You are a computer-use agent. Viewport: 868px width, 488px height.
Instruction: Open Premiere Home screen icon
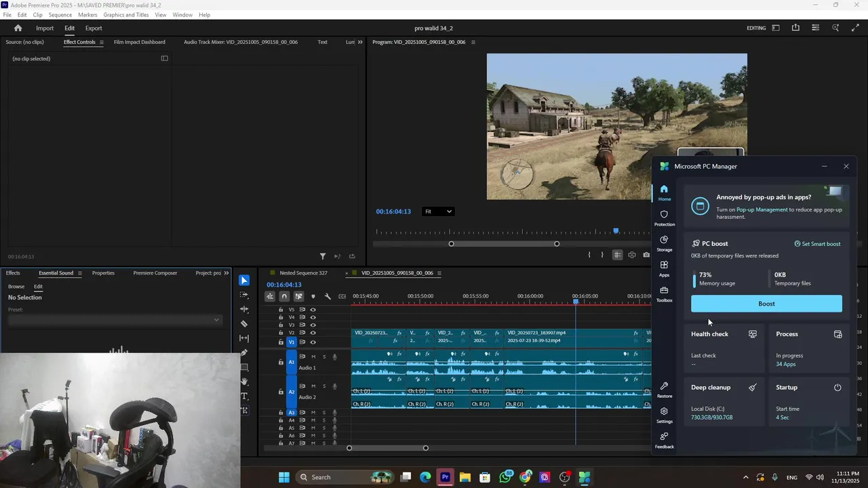(x=18, y=28)
